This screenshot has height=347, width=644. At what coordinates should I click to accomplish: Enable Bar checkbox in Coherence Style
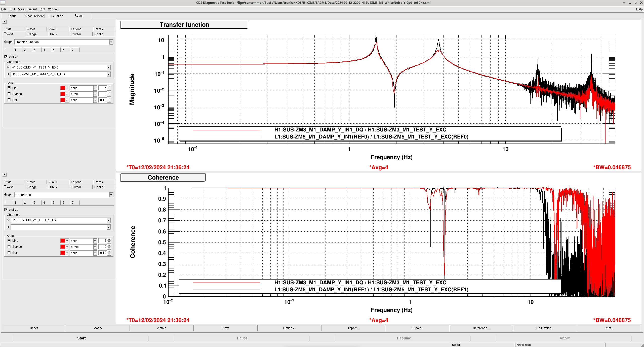9,253
